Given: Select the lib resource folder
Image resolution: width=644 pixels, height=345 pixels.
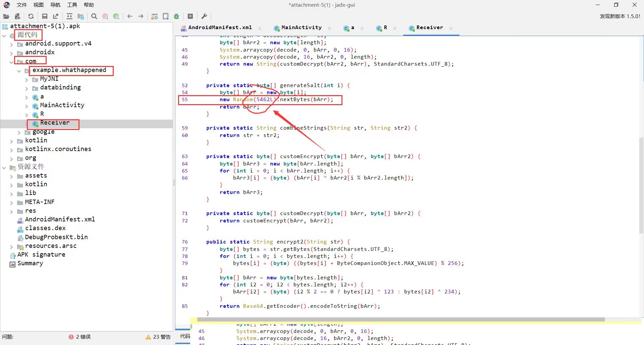Looking at the screenshot, I should [x=31, y=193].
